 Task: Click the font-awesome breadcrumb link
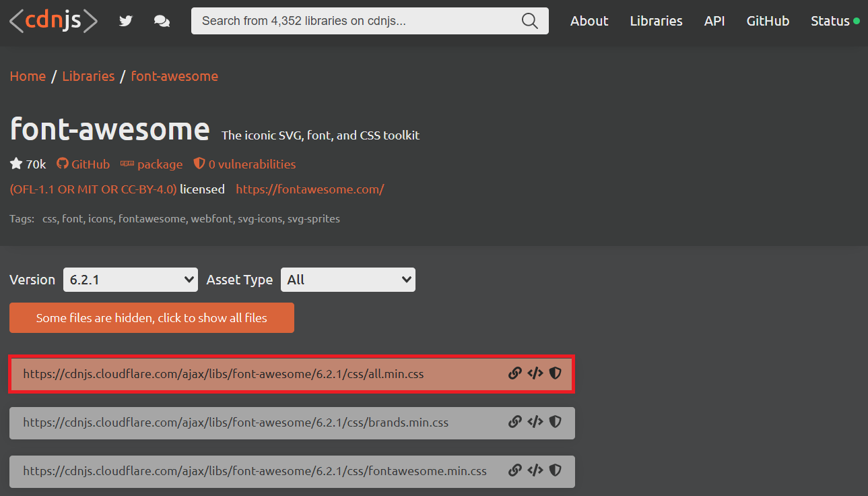pos(174,76)
